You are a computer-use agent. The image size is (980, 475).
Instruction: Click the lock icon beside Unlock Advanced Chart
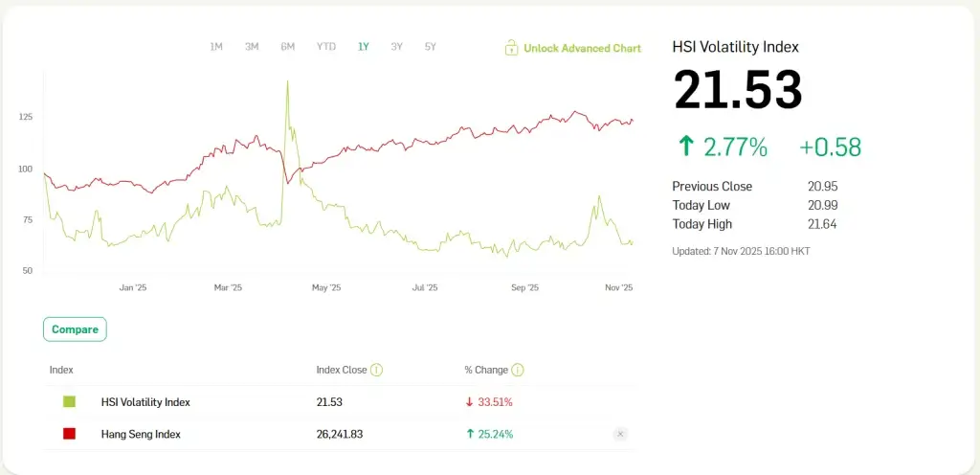[512, 48]
